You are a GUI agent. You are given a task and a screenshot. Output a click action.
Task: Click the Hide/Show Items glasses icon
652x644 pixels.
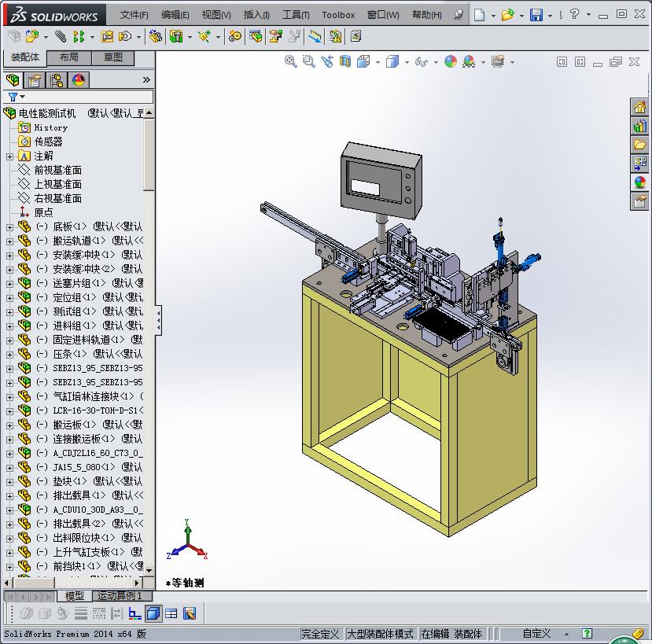click(x=422, y=62)
